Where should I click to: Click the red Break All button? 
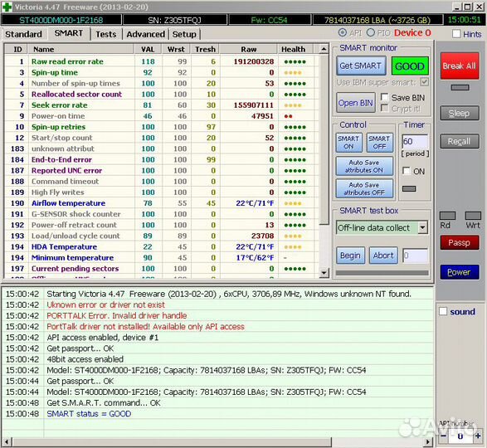click(x=460, y=66)
